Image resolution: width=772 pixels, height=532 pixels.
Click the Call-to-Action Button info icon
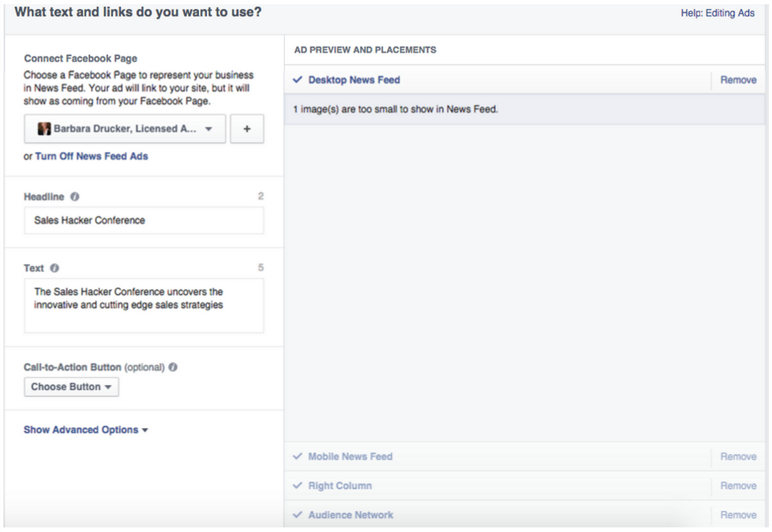(173, 367)
